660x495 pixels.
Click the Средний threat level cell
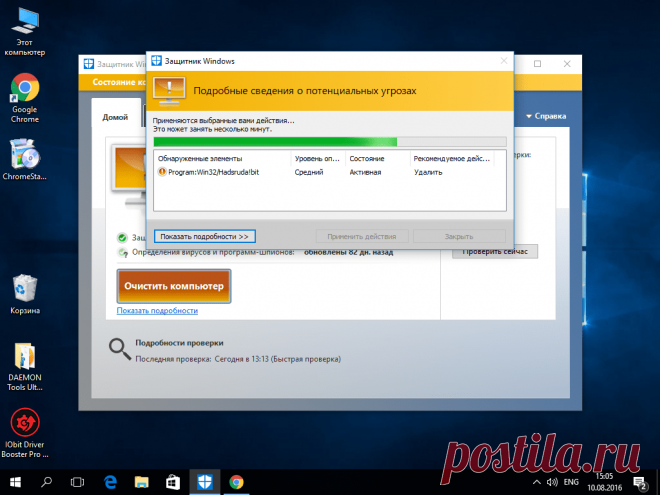(x=309, y=172)
